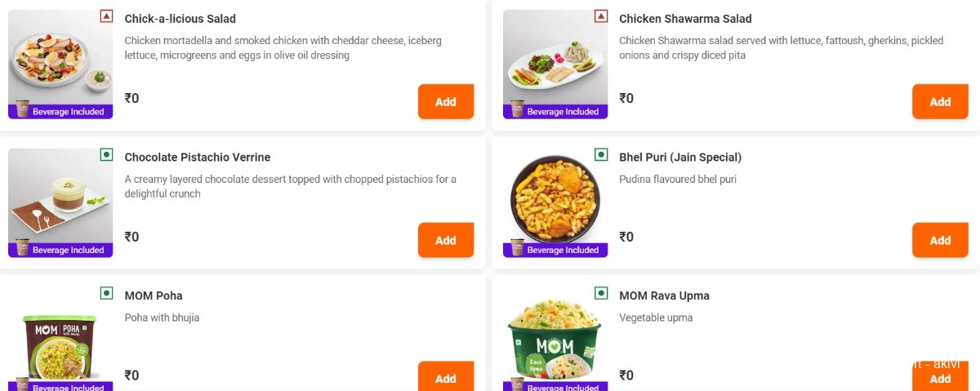
Task: Add MOM Rava Upma to order
Action: 940,376
